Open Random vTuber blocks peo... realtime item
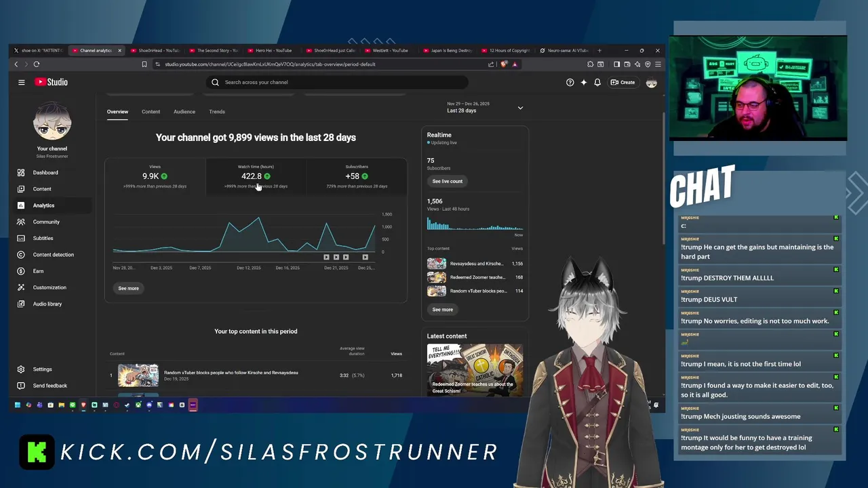Viewport: 868px width, 488px height. 475,291
